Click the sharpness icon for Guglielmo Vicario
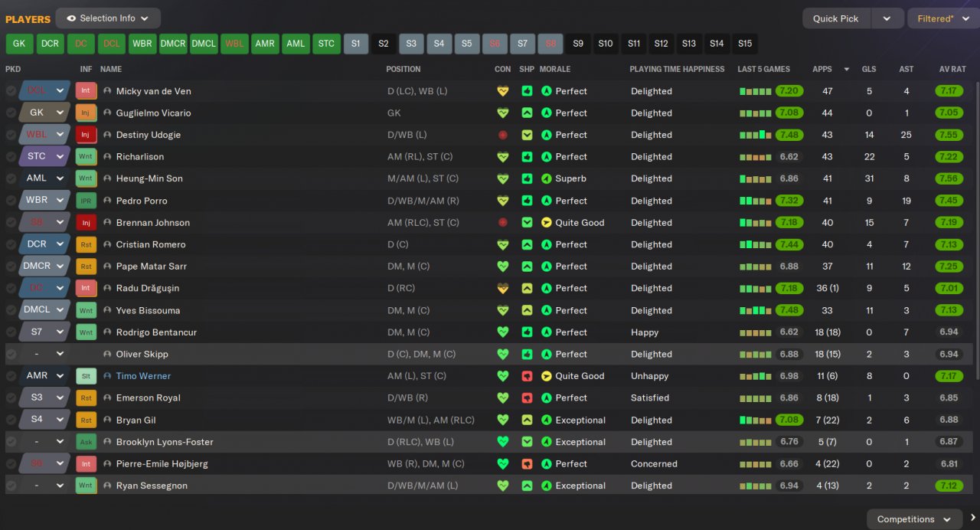 pos(527,113)
